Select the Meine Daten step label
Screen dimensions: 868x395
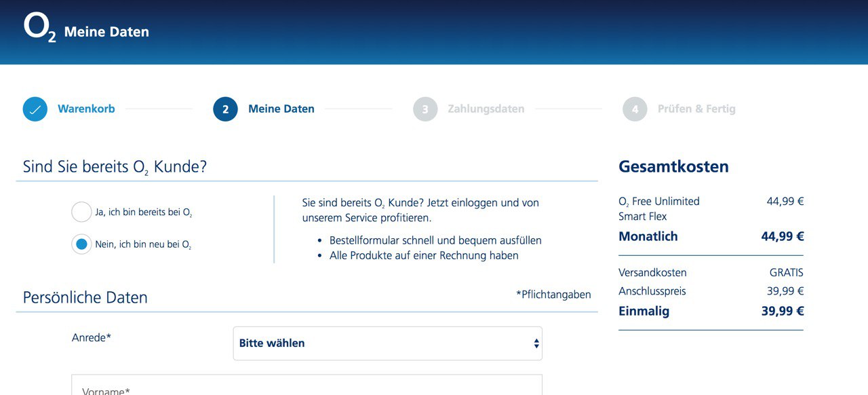(281, 109)
